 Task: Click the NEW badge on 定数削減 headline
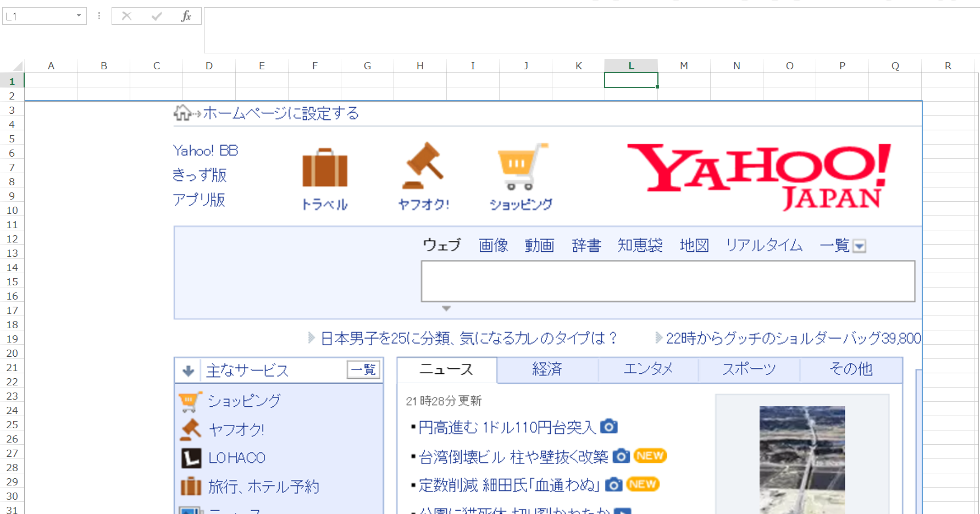(x=643, y=484)
